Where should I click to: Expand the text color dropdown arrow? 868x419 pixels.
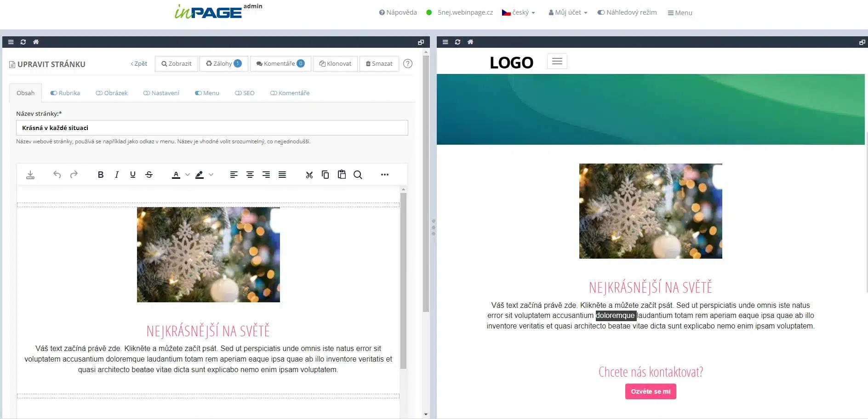click(187, 175)
